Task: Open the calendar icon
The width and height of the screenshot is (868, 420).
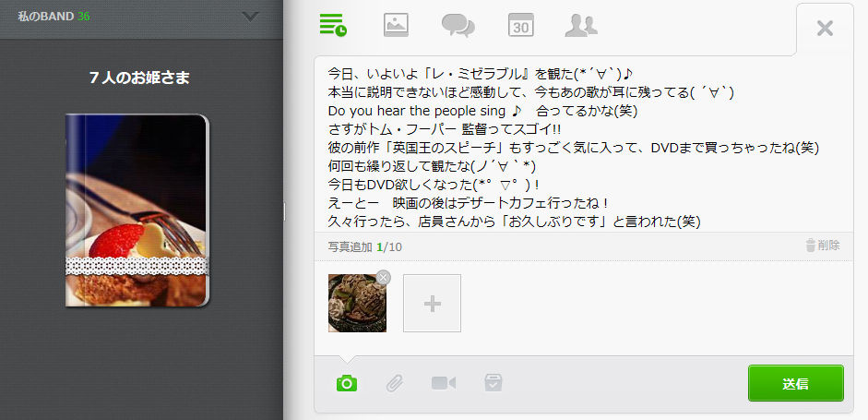Action: pyautogui.click(x=521, y=25)
